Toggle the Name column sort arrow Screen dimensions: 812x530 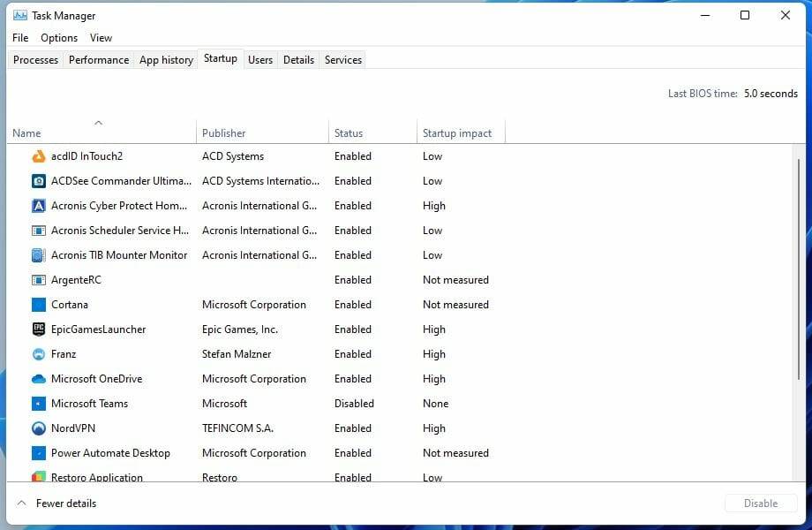tap(99, 123)
